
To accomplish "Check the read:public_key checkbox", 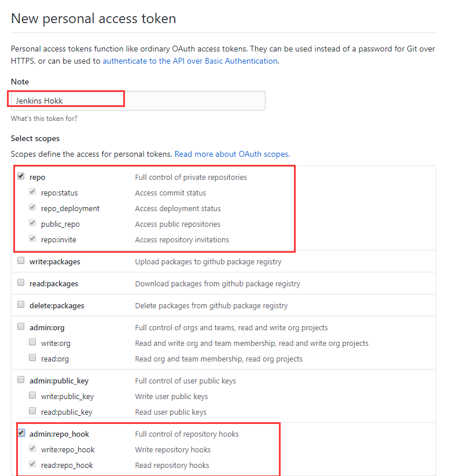I will tap(32, 412).
